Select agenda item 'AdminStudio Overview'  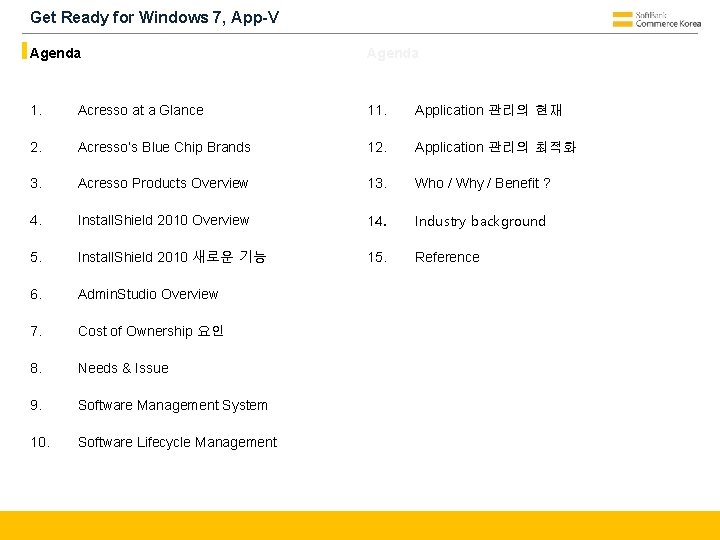(148, 294)
